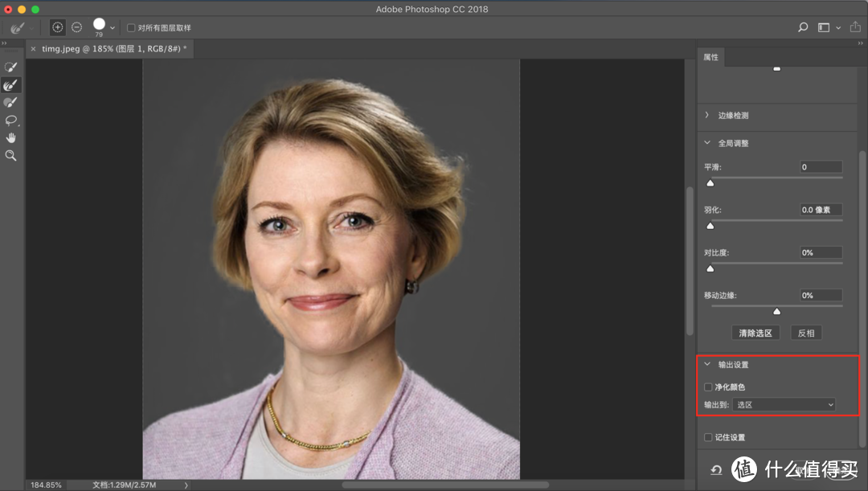Viewport: 868px width, 491px height.
Task: Open the status bar document info arrow
Action: pyautogui.click(x=186, y=485)
